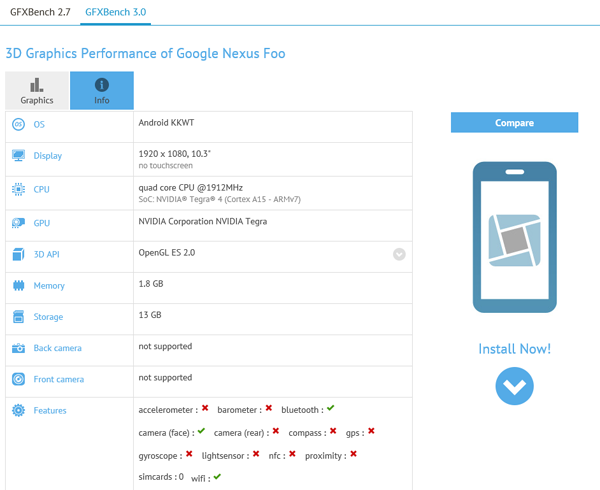
Task: Click the accelerometer red cross mark
Action: (205, 408)
